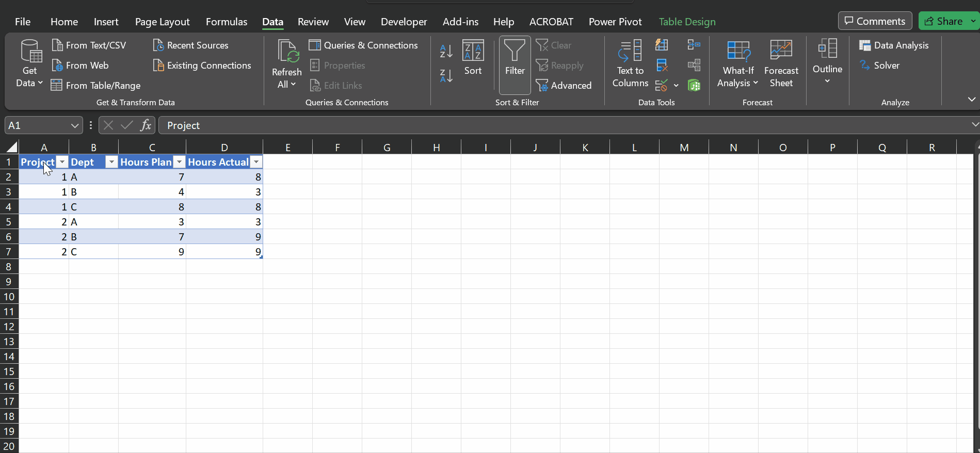This screenshot has height=453, width=980.
Task: Click the Remove Duplicates icon
Action: (x=662, y=66)
